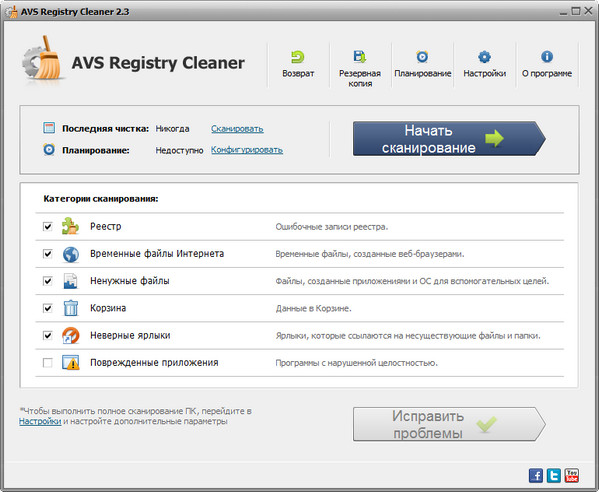The image size is (599, 492).
Task: Click the Исправить проблемы button
Action: pos(449,424)
